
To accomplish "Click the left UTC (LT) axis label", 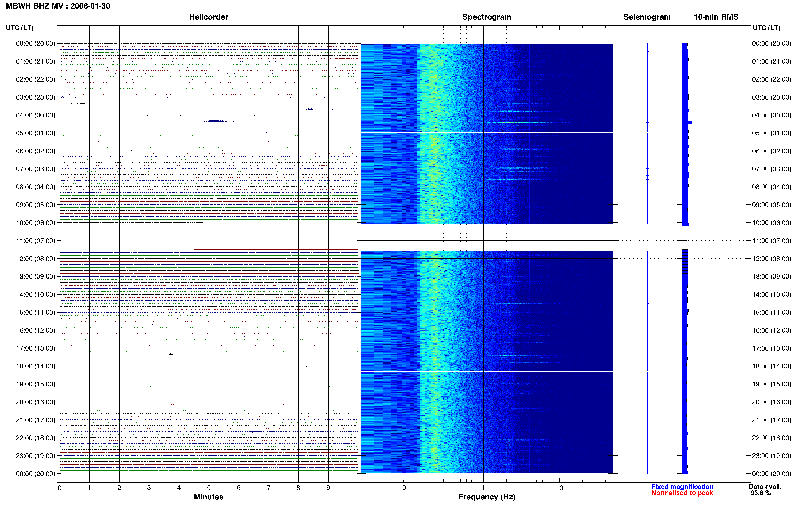I will [19, 28].
